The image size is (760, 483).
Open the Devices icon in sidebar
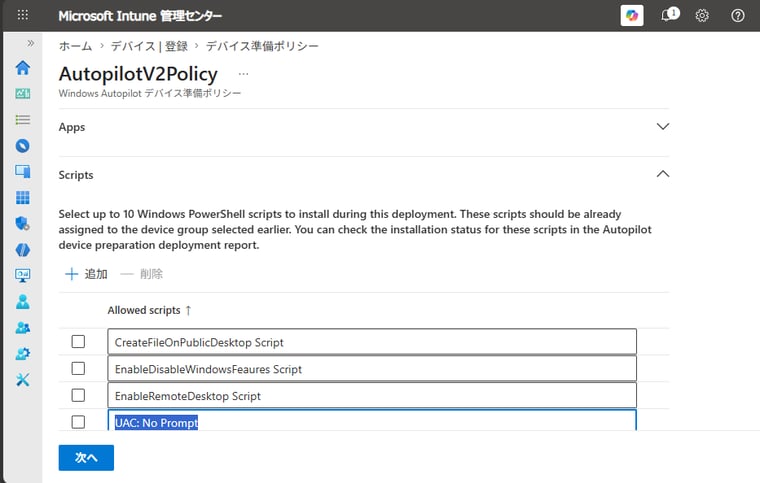coord(22,171)
